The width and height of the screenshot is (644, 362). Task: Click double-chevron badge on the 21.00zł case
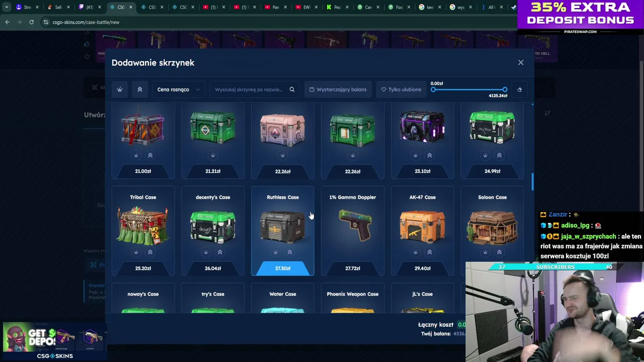[x=150, y=155]
